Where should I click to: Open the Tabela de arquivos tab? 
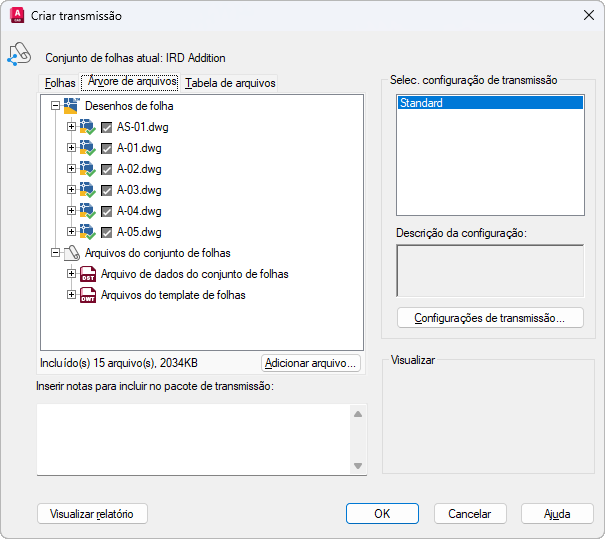(230, 83)
